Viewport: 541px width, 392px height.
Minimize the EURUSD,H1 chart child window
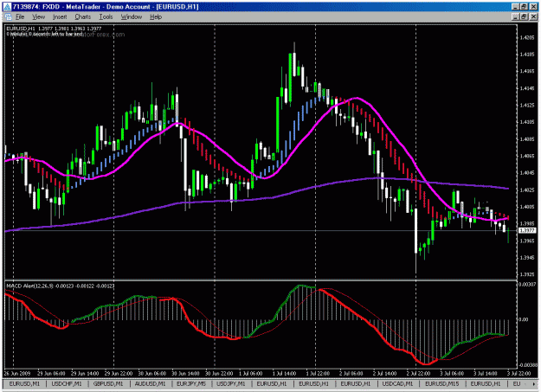pos(515,16)
